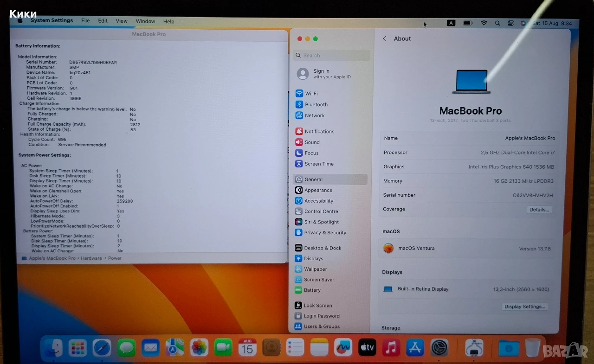Open the Trash in the Dock
The width and height of the screenshot is (594, 364).
click(x=533, y=348)
